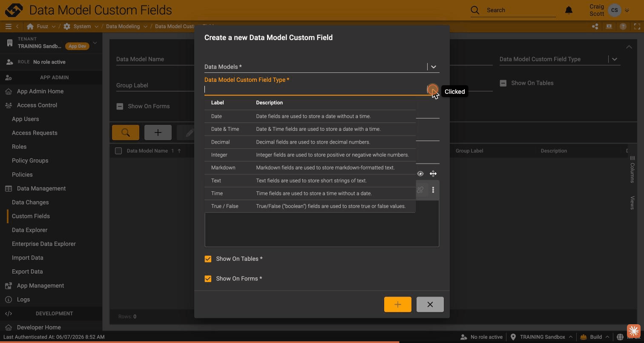Viewport: 644px width, 343px height.
Task: Open the header search magnifier icon
Action: pos(475,10)
